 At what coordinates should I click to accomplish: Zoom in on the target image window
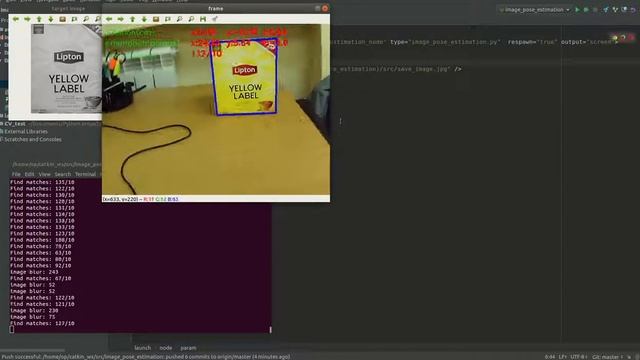86,19
